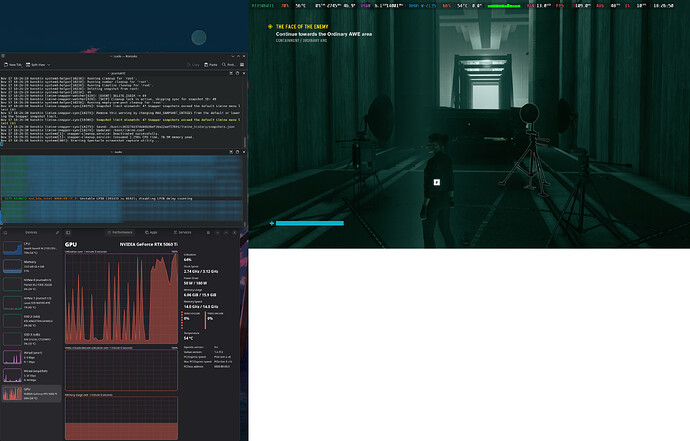Click the Copy button in Konsole toolbar

(x=193, y=65)
